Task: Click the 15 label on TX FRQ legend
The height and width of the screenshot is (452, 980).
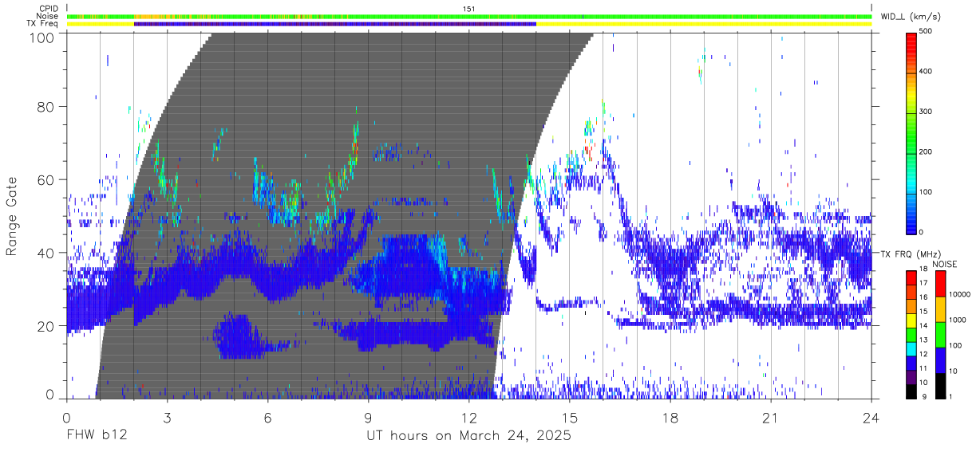Action: coord(923,311)
